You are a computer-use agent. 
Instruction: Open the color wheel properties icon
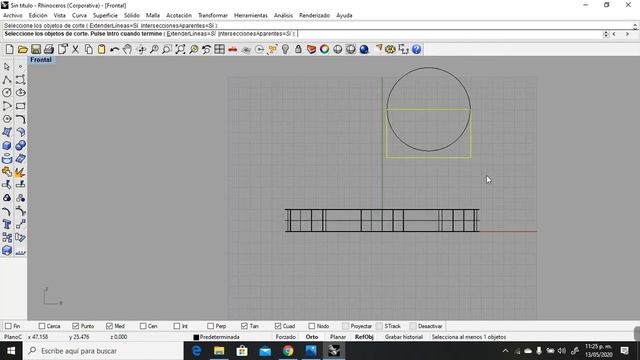(324, 49)
